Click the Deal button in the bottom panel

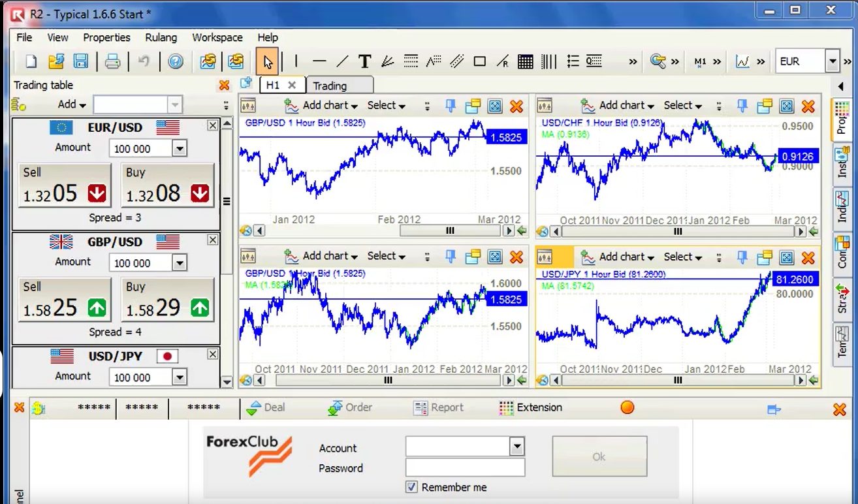point(266,407)
